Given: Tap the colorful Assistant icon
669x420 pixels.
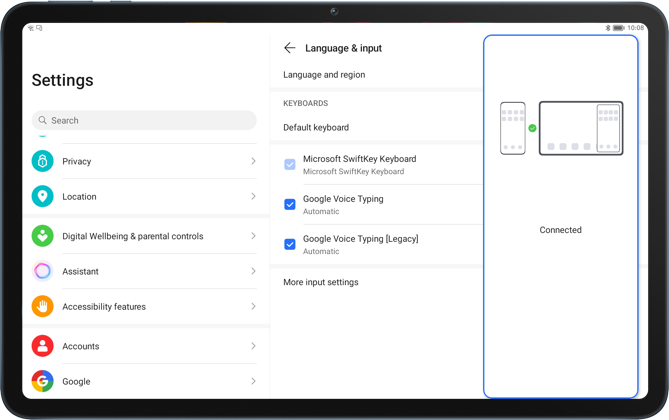Looking at the screenshot, I should (42, 271).
